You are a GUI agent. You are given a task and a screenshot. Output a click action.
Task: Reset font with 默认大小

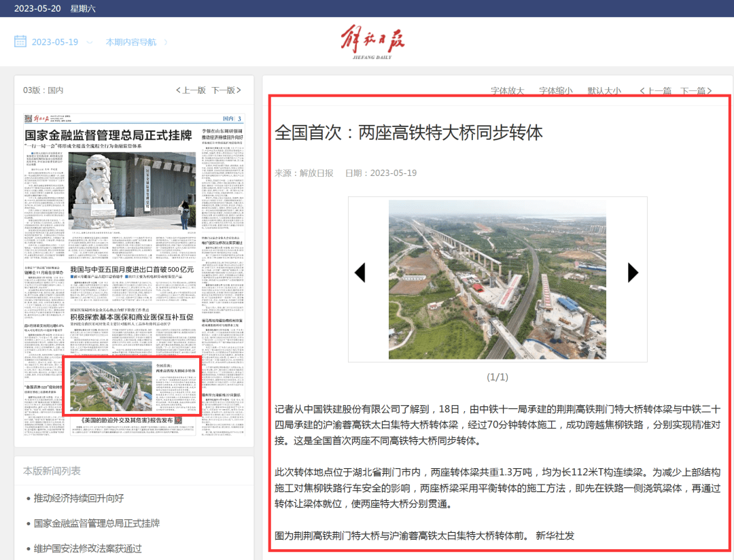(604, 90)
